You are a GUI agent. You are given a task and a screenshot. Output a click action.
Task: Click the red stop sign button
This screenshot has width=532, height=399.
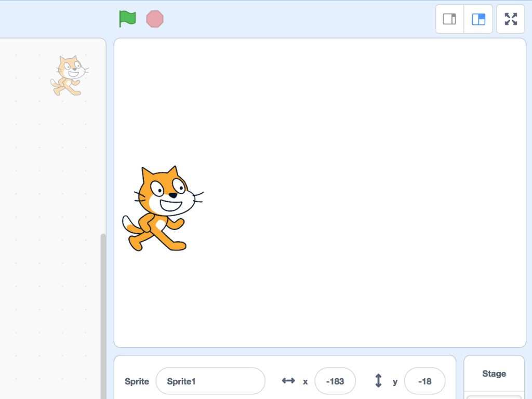click(x=155, y=19)
